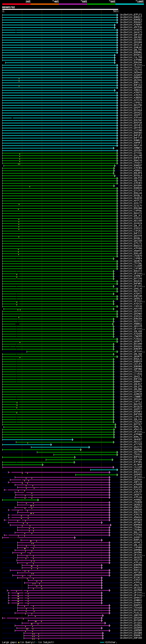This screenshot has width=146, height=644.
Task: Select the UniRef100_Q75J71 hit
Action: [x=131, y=243]
